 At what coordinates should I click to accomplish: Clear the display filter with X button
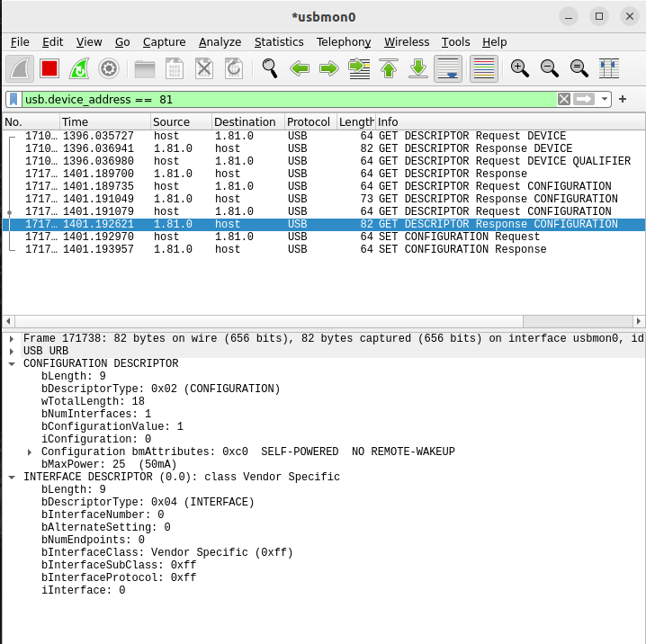pos(563,99)
